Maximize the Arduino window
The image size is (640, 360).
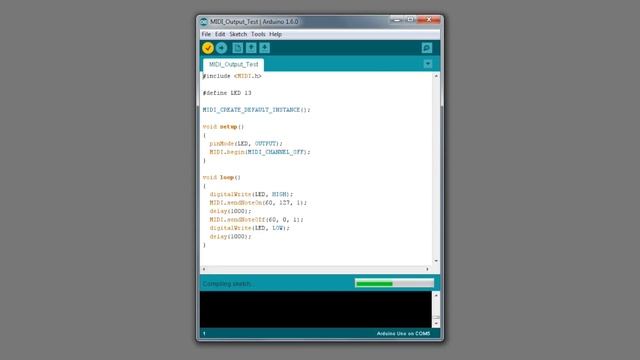410,20
